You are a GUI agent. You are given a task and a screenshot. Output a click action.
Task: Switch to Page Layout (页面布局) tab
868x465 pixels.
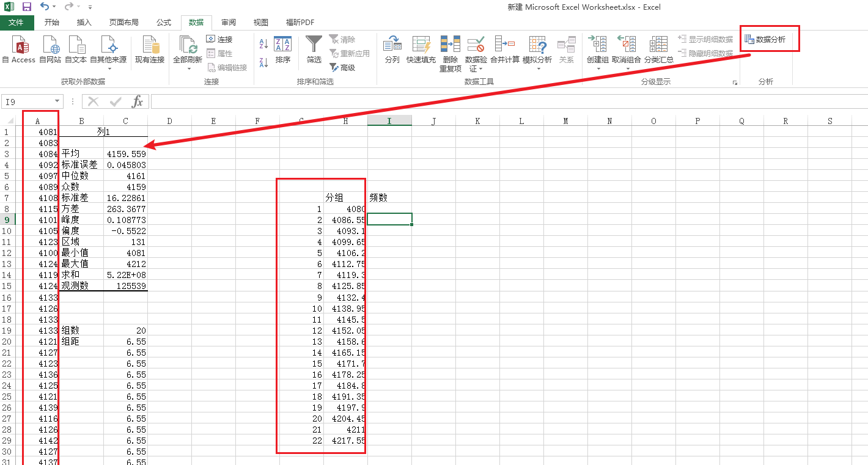tap(124, 23)
